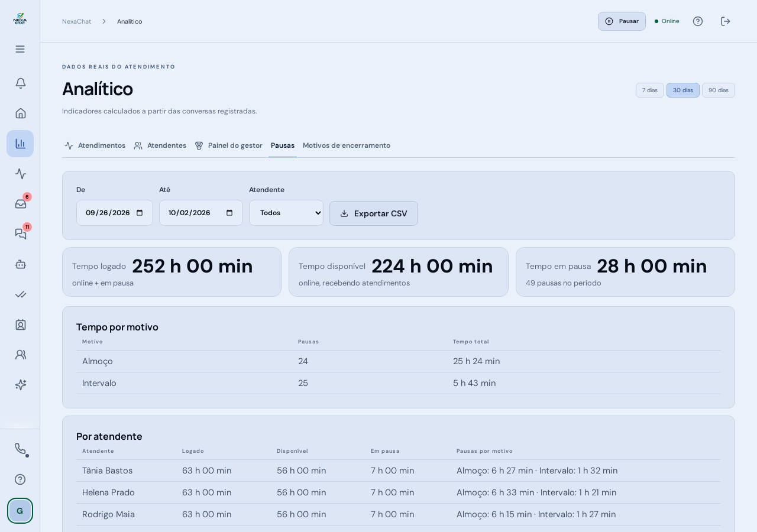
Task: Open the Atendente Todos dropdown
Action: [x=286, y=213]
